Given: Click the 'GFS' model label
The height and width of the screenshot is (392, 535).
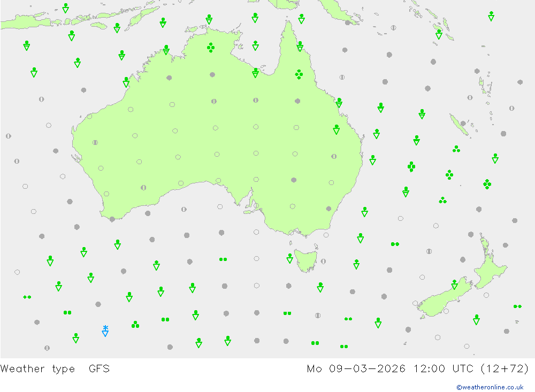Looking at the screenshot, I should click(99, 368).
